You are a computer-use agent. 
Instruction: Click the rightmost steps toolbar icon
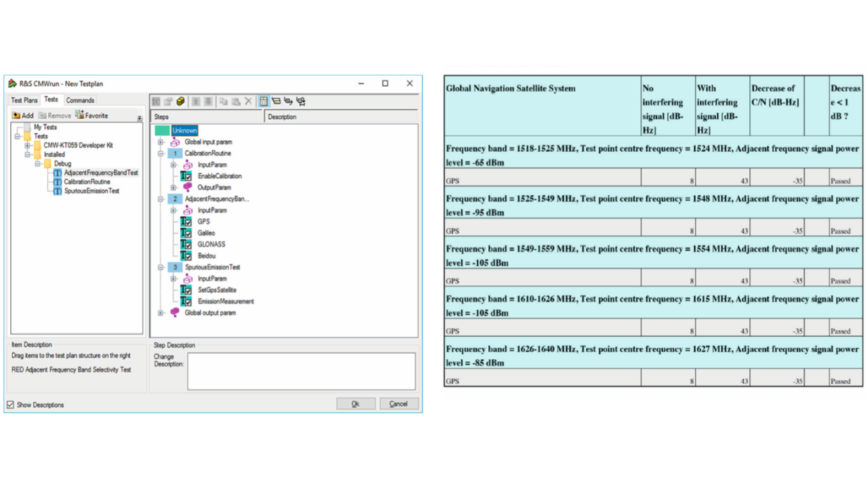(301, 102)
